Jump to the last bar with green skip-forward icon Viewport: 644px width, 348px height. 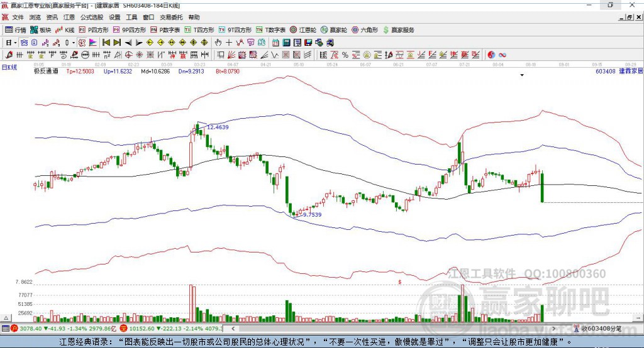point(117,43)
